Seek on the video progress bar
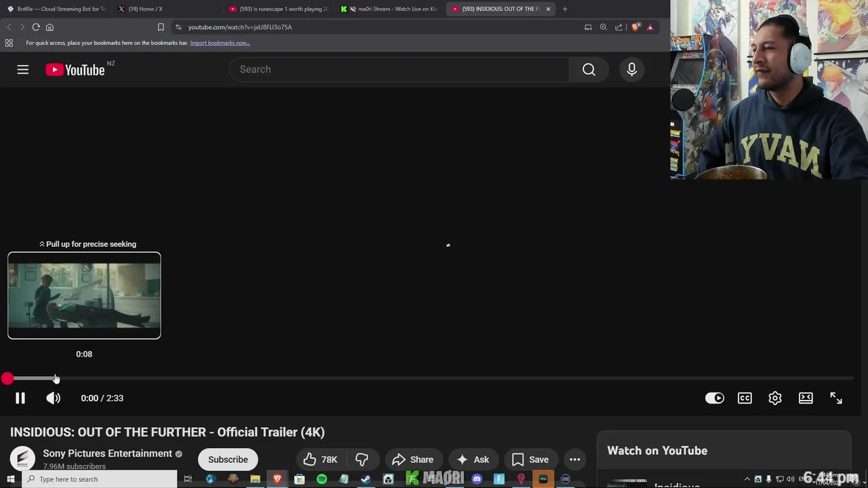Image resolution: width=868 pixels, height=488 pixels. coord(430,378)
